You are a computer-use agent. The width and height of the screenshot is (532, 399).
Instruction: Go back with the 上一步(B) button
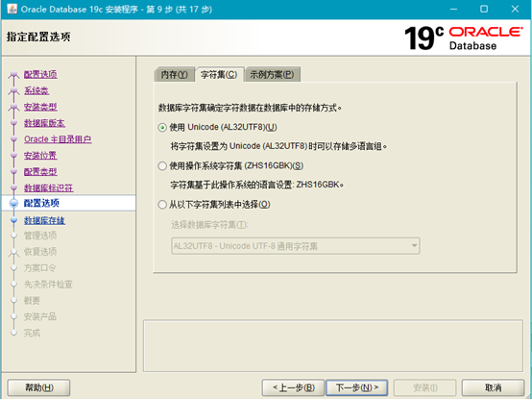point(294,387)
